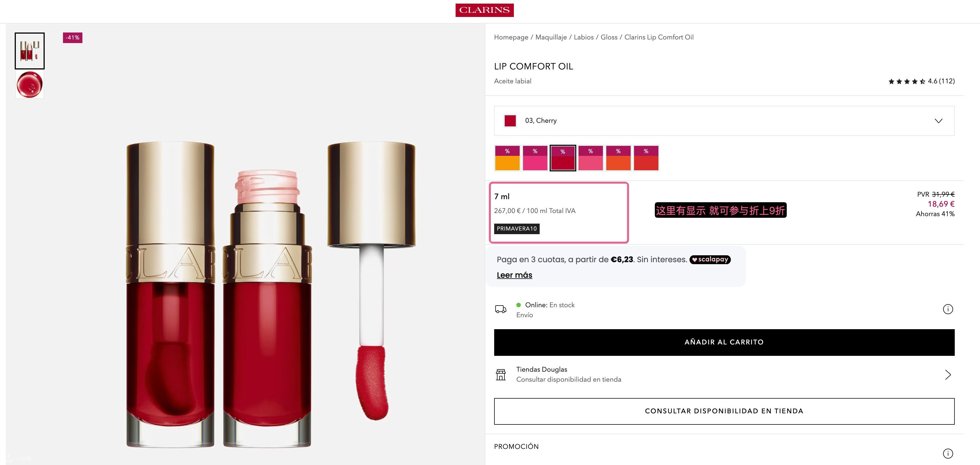The height and width of the screenshot is (465, 980).
Task: Go to the Gloss breadcrumb
Action: [609, 37]
